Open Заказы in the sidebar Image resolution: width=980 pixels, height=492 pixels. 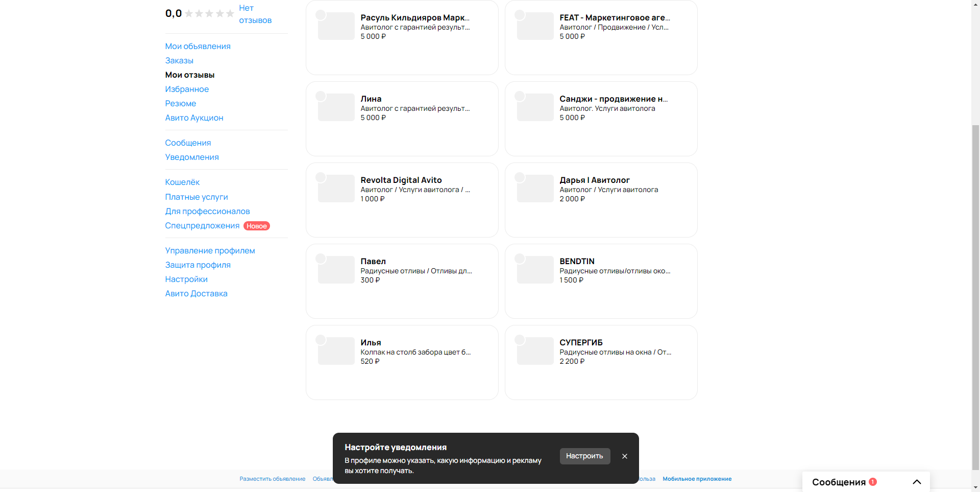pyautogui.click(x=179, y=60)
